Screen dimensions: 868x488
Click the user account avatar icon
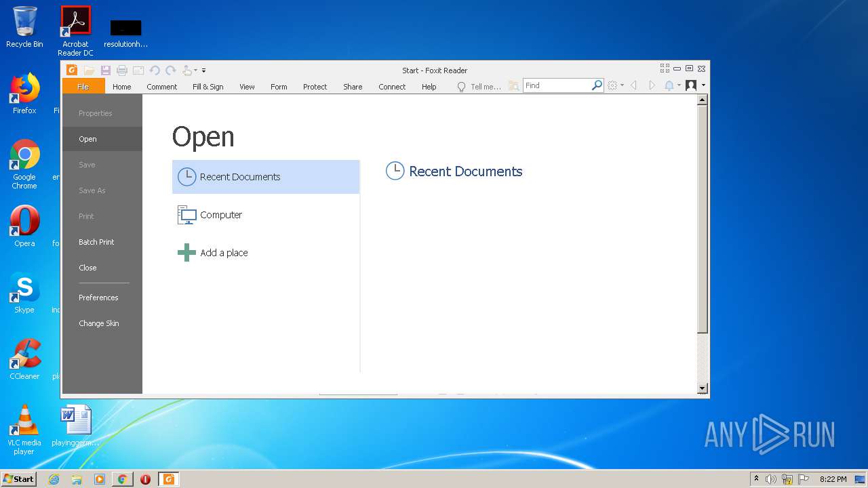coord(691,85)
